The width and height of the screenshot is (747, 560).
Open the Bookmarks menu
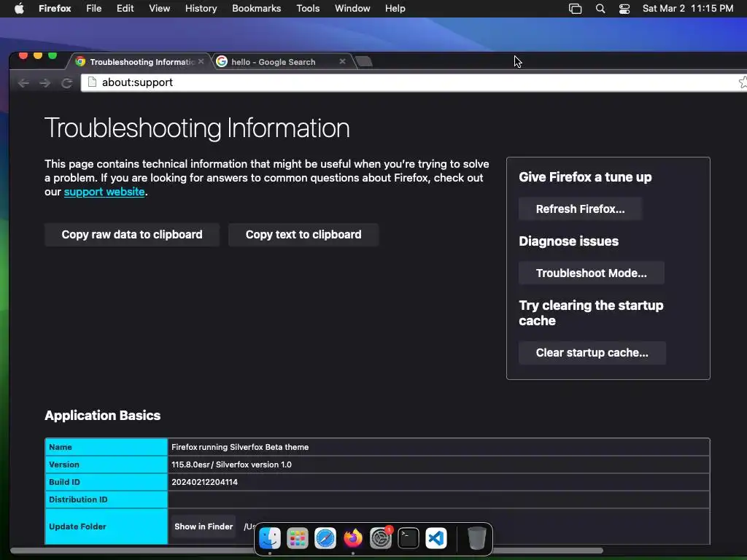coord(256,9)
